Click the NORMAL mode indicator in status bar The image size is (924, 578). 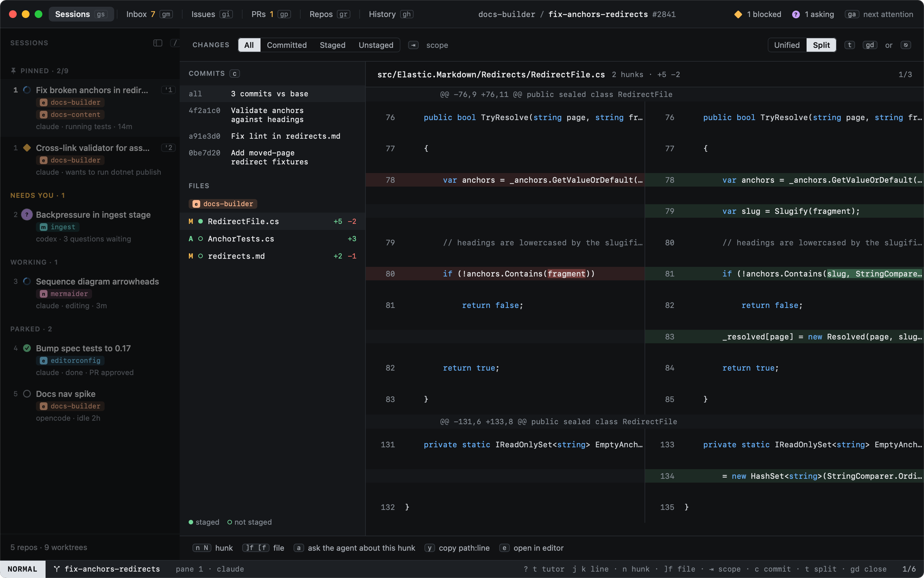(22, 569)
